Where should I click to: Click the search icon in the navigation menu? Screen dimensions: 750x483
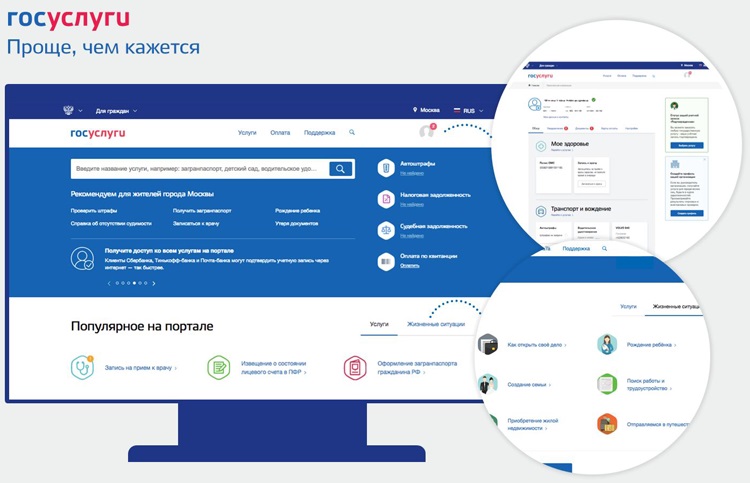click(352, 133)
